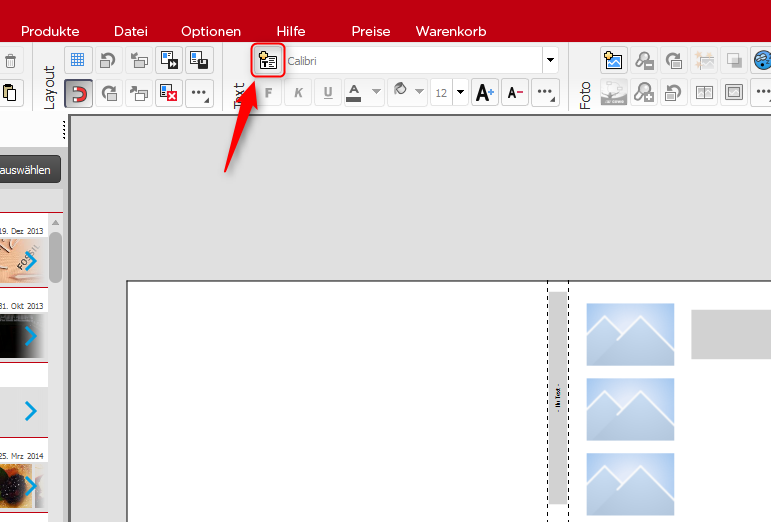The image size is (771, 522).
Task: Click the photo frame icon
Action: click(734, 92)
